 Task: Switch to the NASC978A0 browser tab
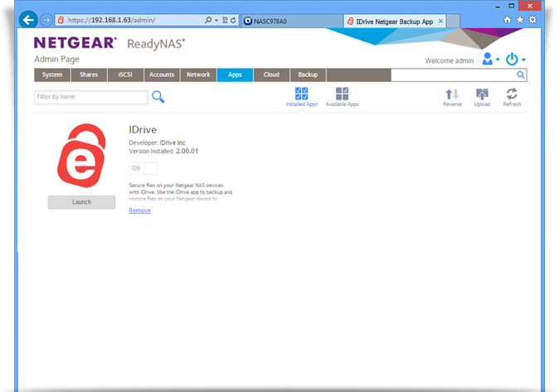point(292,22)
